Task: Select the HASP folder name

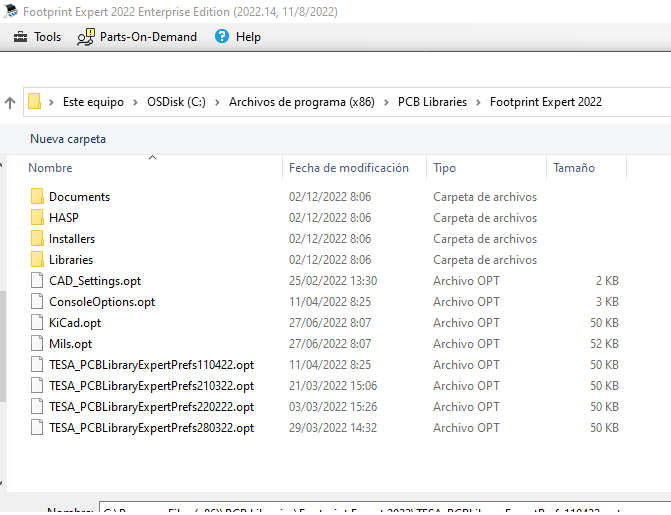Action: tap(64, 218)
